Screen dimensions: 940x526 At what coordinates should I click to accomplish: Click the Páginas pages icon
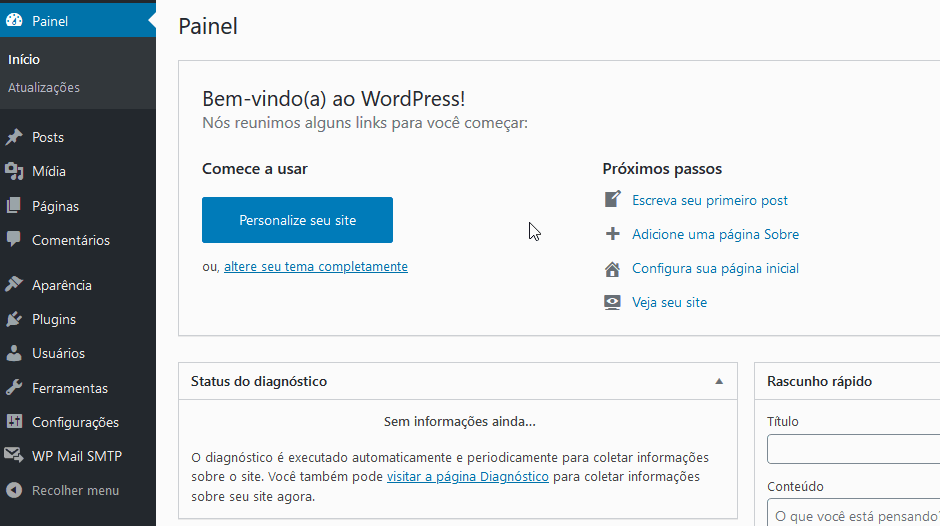coord(14,206)
